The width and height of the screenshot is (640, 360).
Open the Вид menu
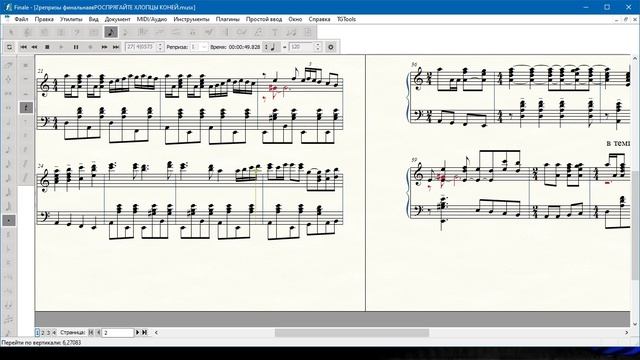(93, 19)
